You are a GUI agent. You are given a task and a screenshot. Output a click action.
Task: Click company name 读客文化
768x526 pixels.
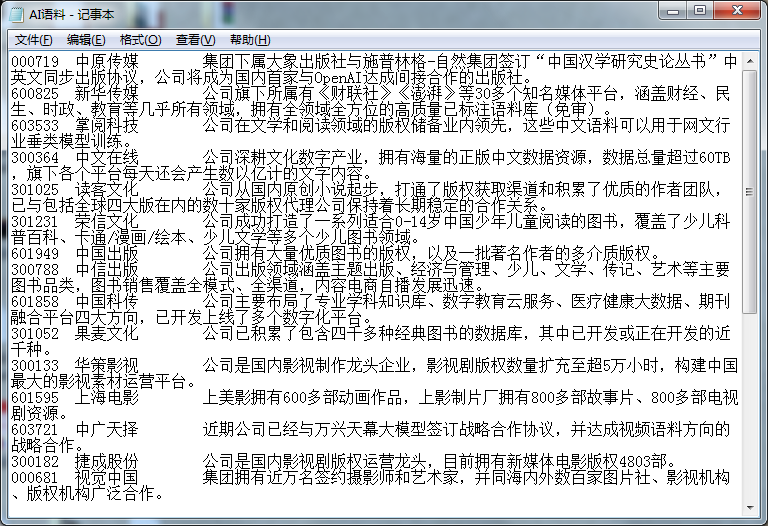107,190
